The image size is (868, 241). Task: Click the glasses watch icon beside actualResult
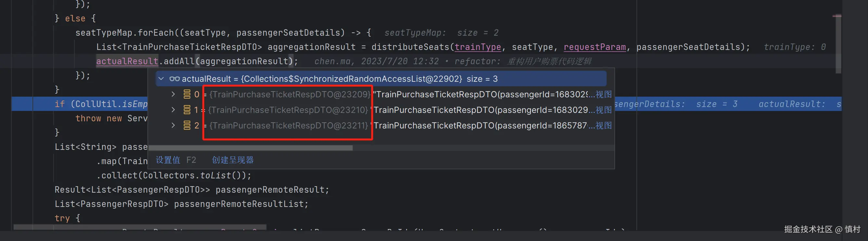[174, 79]
